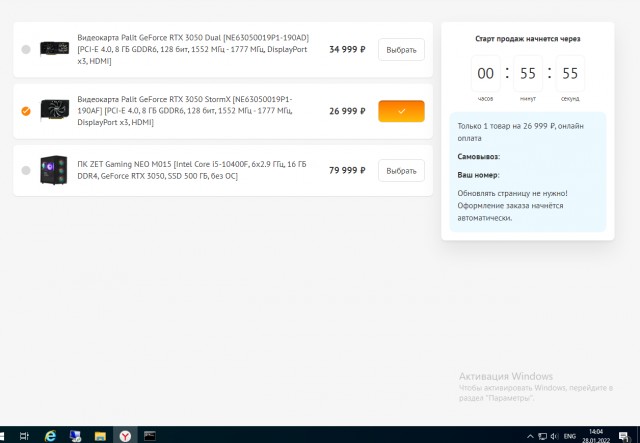Open the computer management taskbar icon
The height and width of the screenshot is (443, 640).
(x=75, y=436)
